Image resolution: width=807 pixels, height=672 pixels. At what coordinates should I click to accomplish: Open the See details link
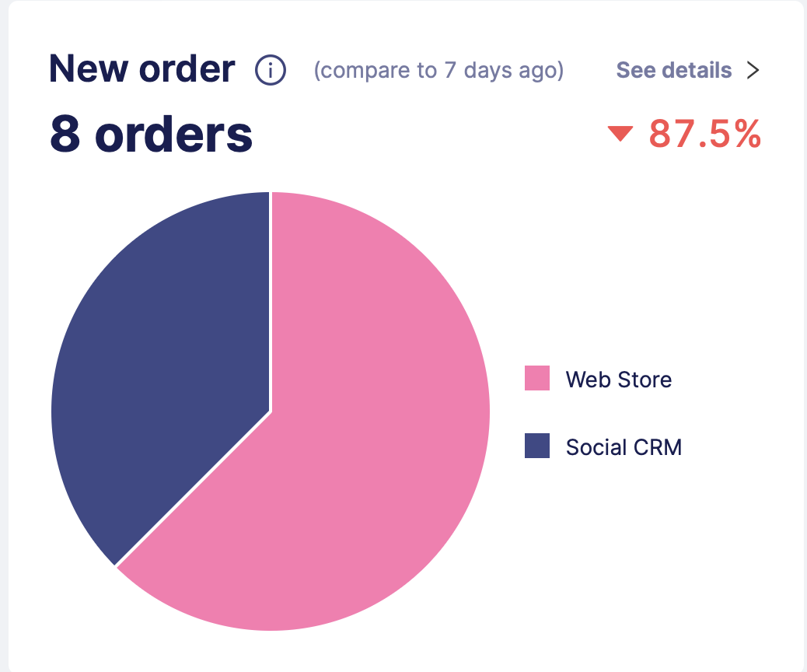[x=674, y=71]
